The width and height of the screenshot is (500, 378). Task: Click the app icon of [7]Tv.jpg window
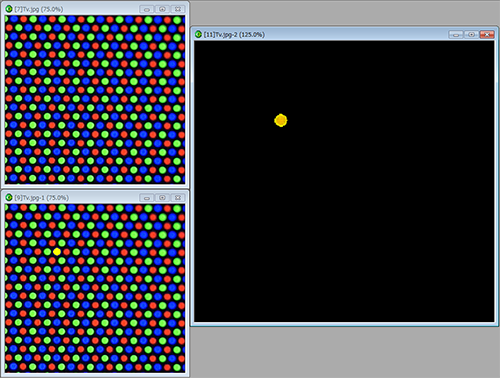(9, 9)
